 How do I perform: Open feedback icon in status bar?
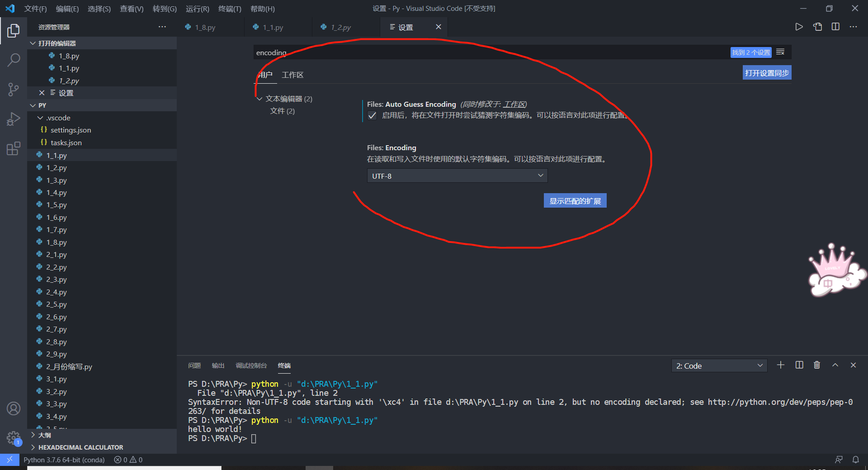click(839, 460)
